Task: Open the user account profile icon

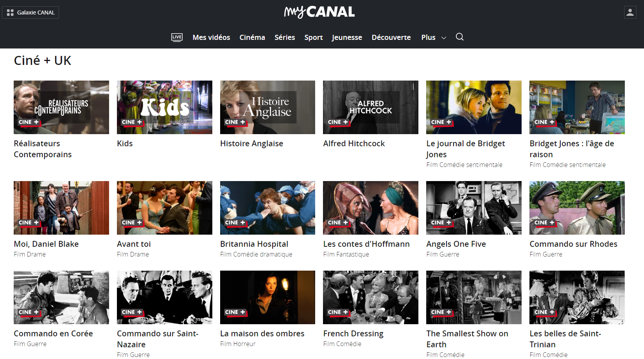Action: coord(630,13)
